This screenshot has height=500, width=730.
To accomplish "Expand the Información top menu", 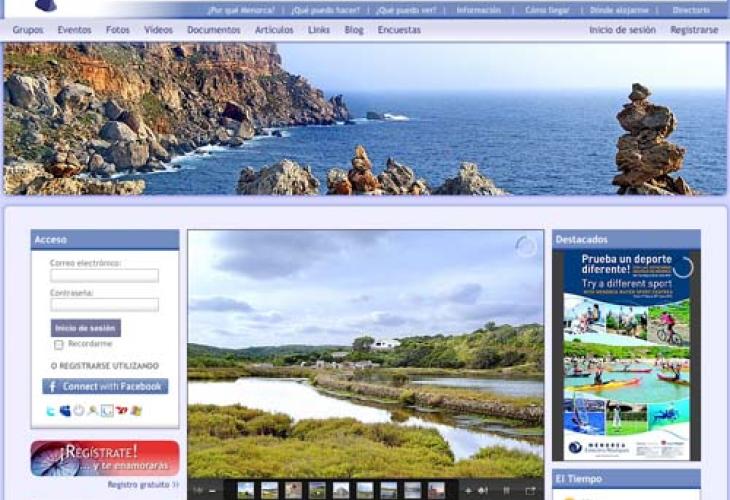I will [x=478, y=10].
